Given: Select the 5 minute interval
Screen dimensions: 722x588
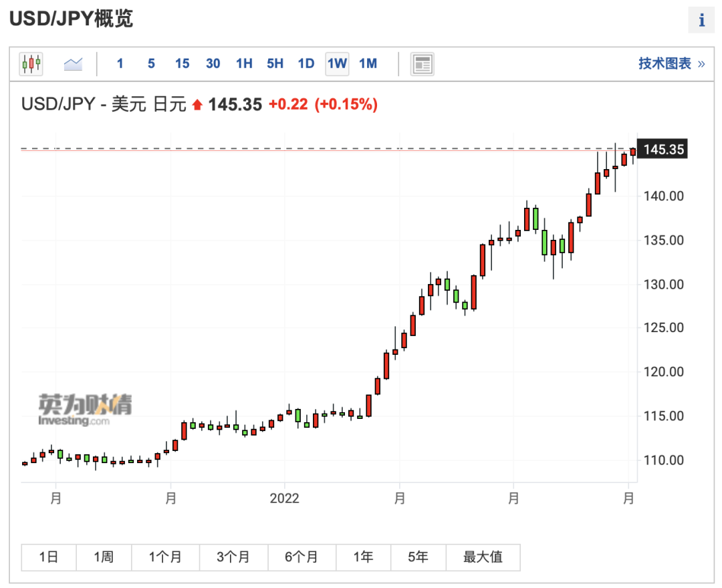Looking at the screenshot, I should click(151, 63).
